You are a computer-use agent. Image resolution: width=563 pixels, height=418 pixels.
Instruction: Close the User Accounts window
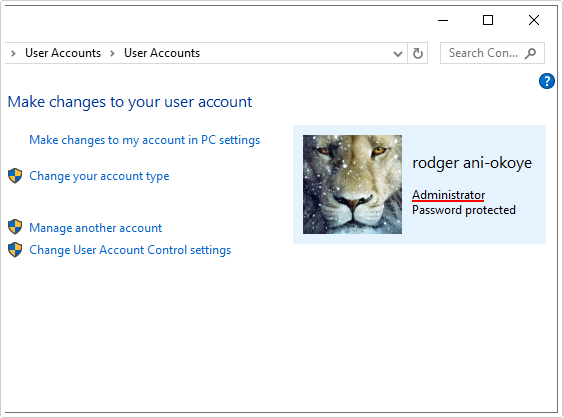point(534,20)
